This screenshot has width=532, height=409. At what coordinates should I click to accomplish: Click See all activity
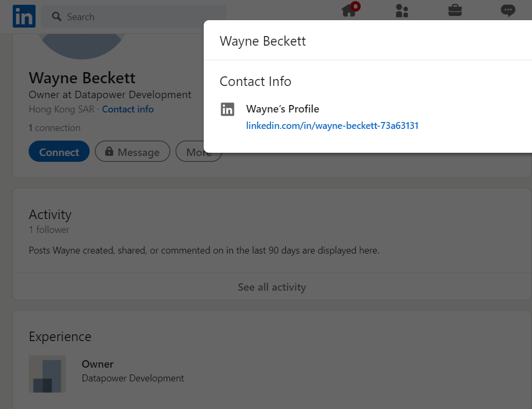coord(272,287)
